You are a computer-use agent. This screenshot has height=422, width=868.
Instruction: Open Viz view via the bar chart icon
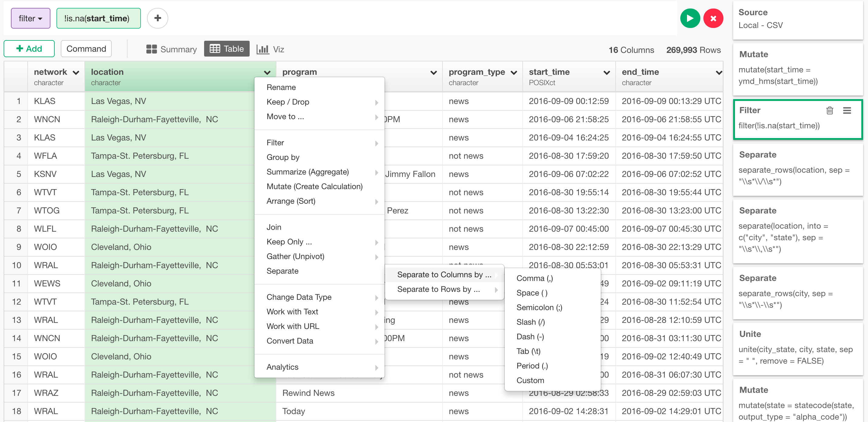[263, 49]
